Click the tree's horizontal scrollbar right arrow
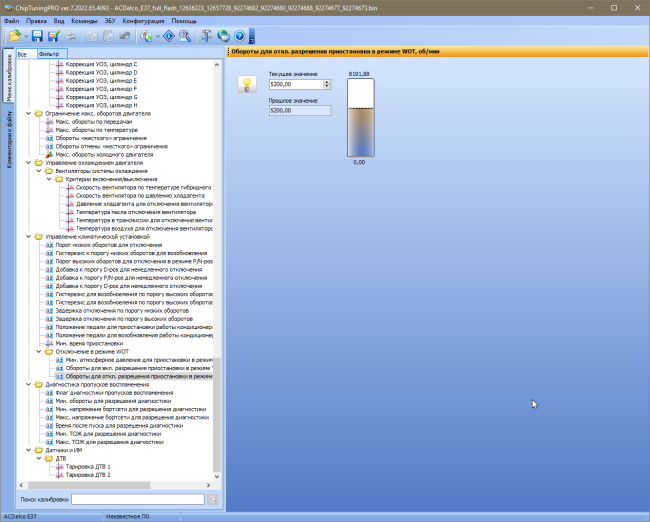This screenshot has width=650, height=522. pos(209,485)
